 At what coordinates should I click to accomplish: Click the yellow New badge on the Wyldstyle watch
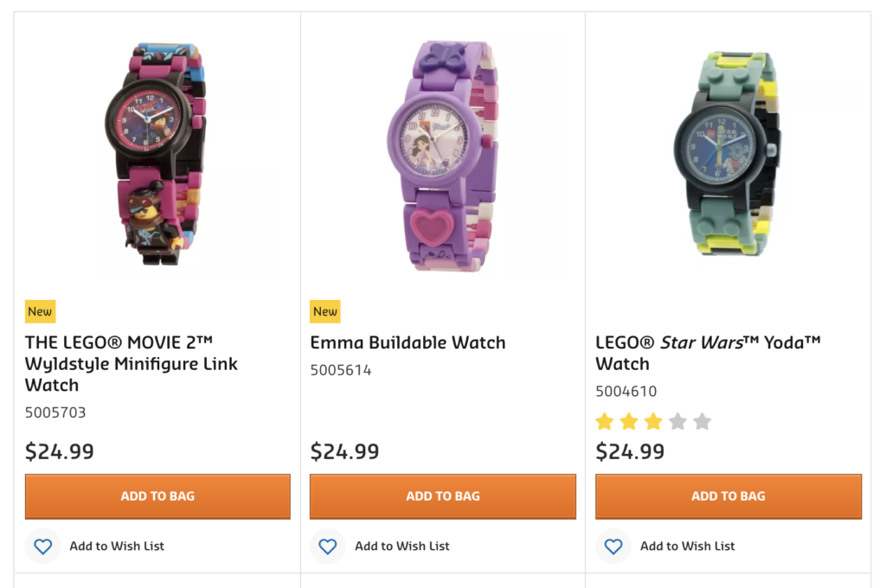point(40,311)
